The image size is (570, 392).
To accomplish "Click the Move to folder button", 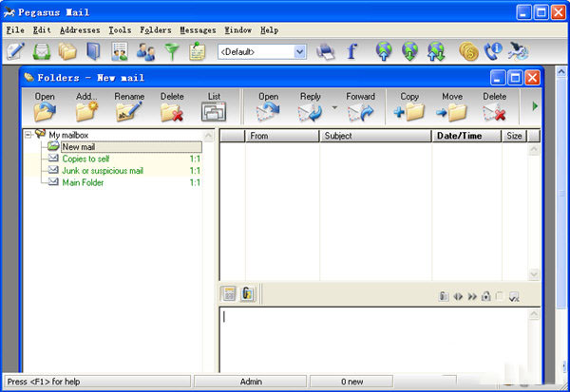I will tap(451, 106).
